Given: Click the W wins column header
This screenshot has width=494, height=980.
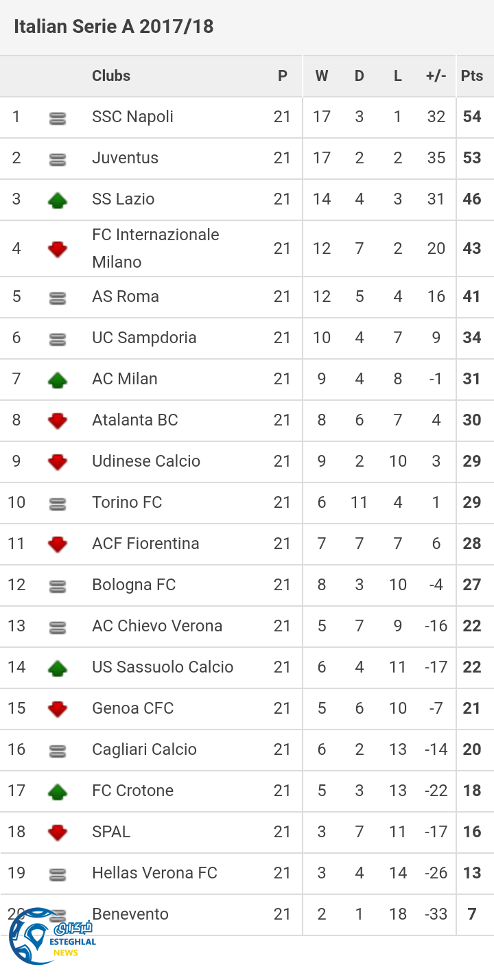Looking at the screenshot, I should (321, 76).
